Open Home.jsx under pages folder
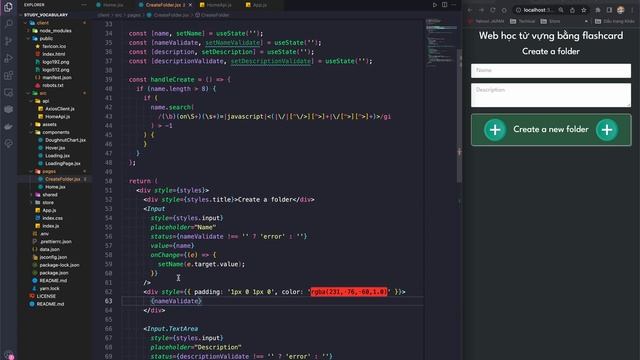 pos(55,187)
